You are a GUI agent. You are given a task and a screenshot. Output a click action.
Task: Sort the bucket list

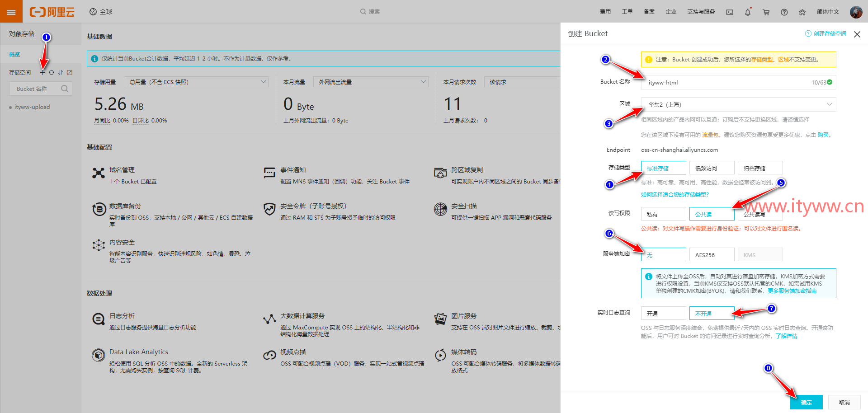(61, 72)
